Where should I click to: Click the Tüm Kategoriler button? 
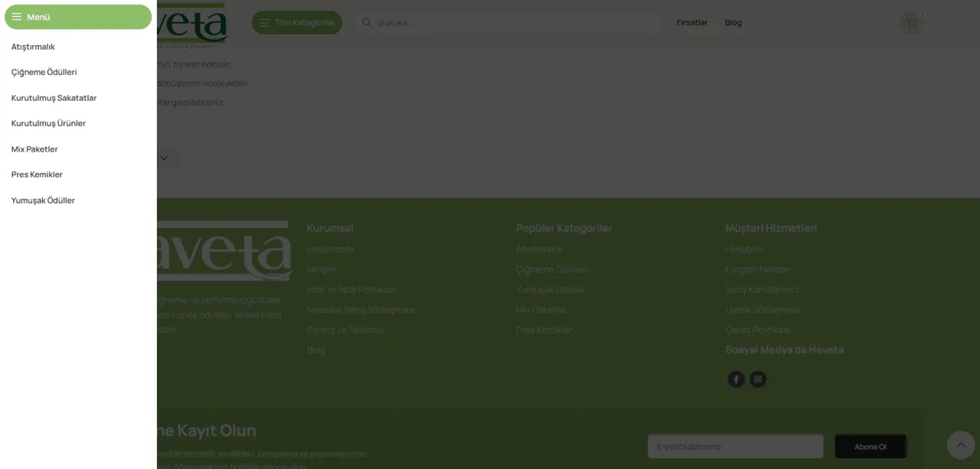(x=297, y=22)
